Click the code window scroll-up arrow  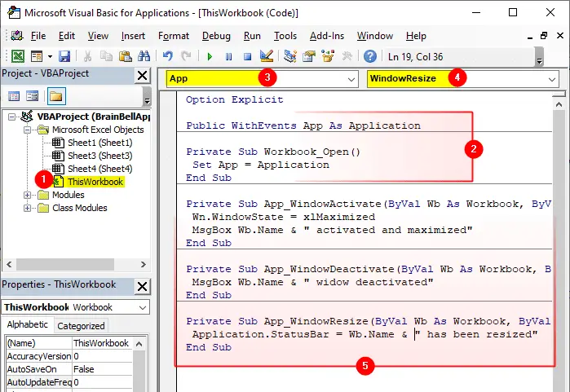click(x=559, y=105)
